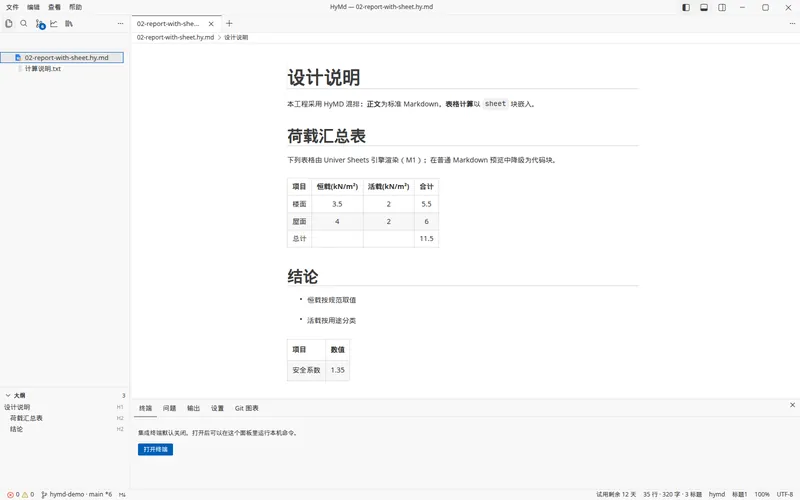Open editor more actions ellipsis at right
This screenshot has width=800, height=500.
tap(792, 23)
